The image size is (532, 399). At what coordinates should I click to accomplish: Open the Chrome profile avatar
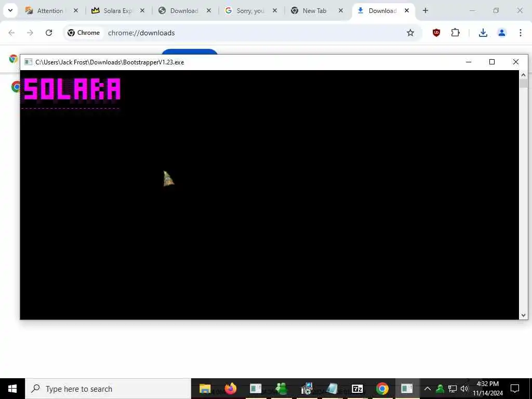pyautogui.click(x=502, y=33)
